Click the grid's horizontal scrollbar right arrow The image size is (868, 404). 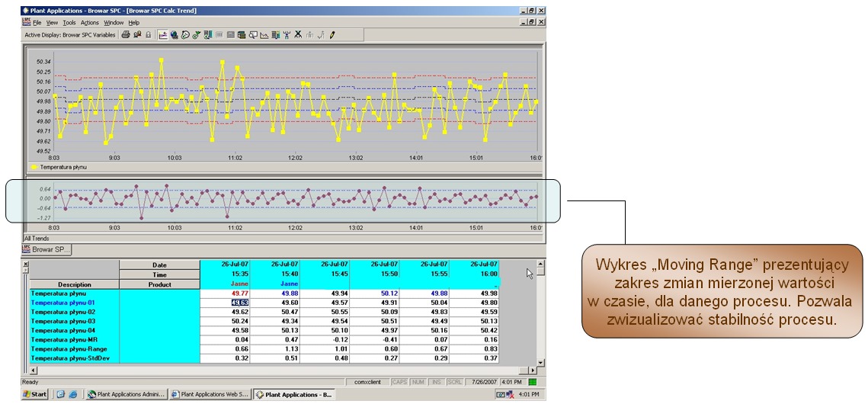coord(533,370)
